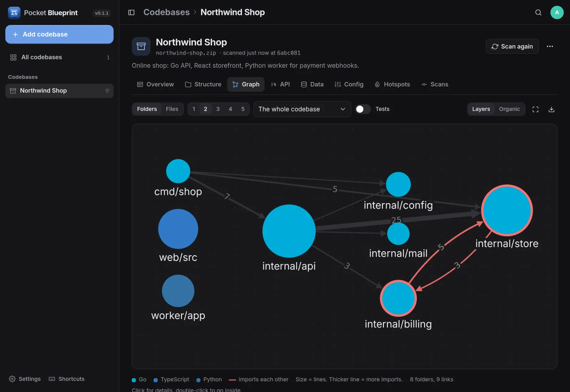This screenshot has width=570, height=392.
Task: Open the Graph tab
Action: (x=246, y=84)
